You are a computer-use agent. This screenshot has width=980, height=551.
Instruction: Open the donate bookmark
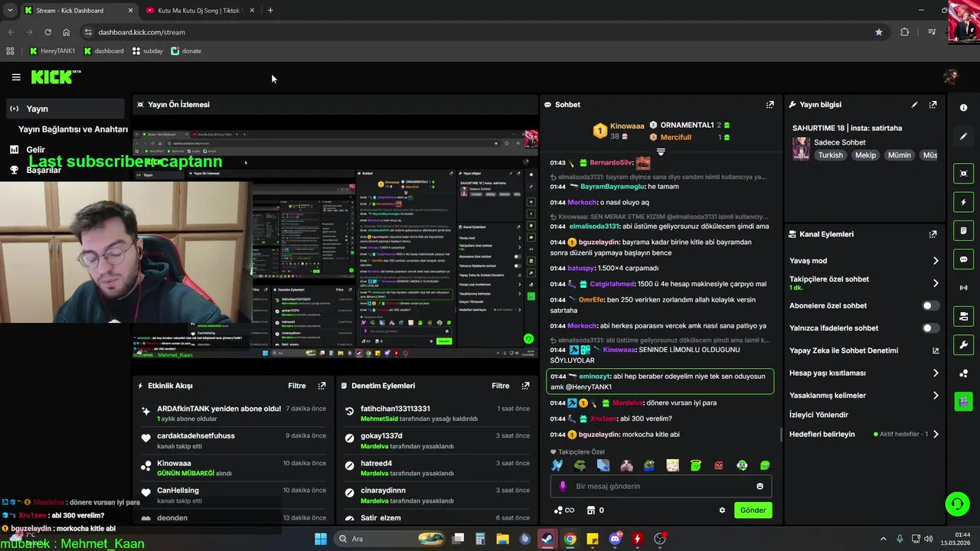(186, 51)
